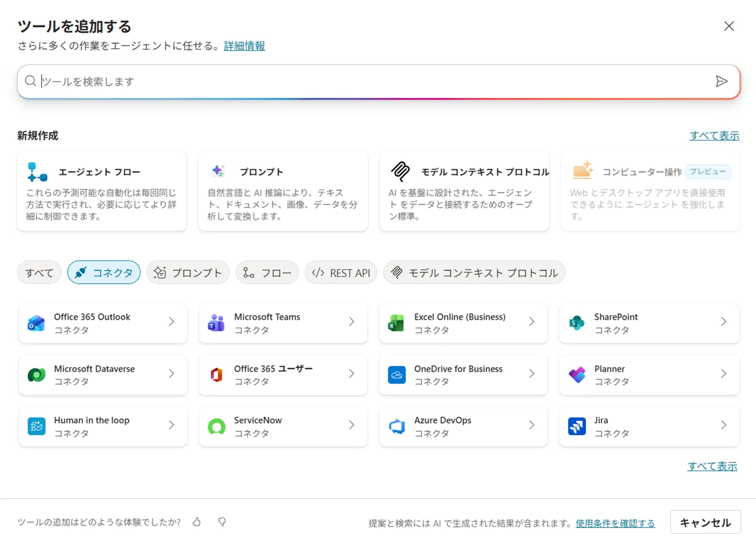756x542 pixels.
Task: Click the Excel Online (Business) icon
Action: [396, 323]
